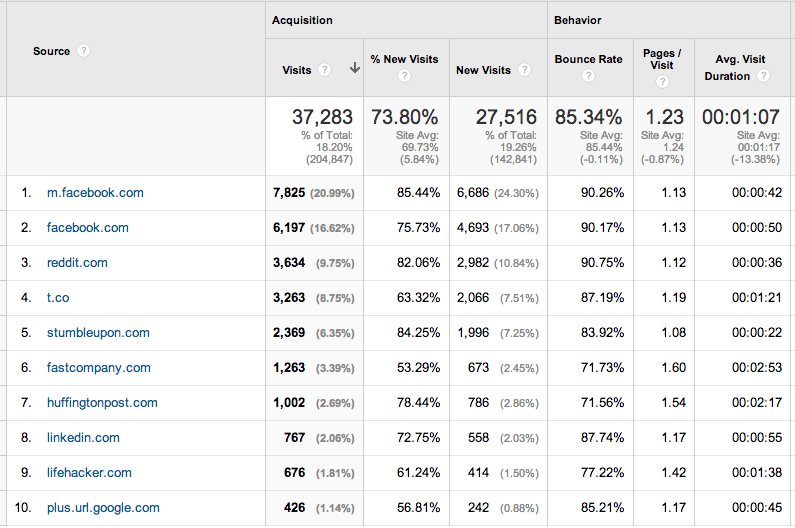The width and height of the screenshot is (795, 528).
Task: Click help icon beside Avg. Visit Duration
Action: [x=763, y=76]
